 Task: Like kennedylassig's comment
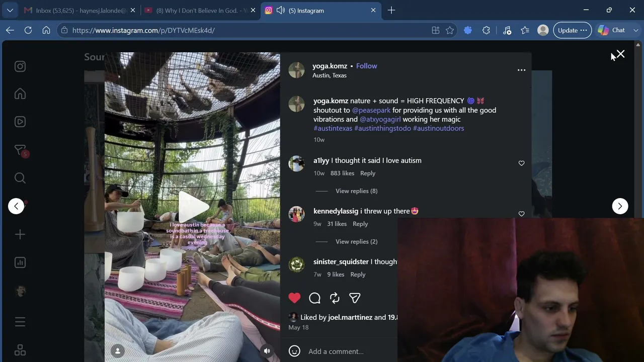pos(521,214)
